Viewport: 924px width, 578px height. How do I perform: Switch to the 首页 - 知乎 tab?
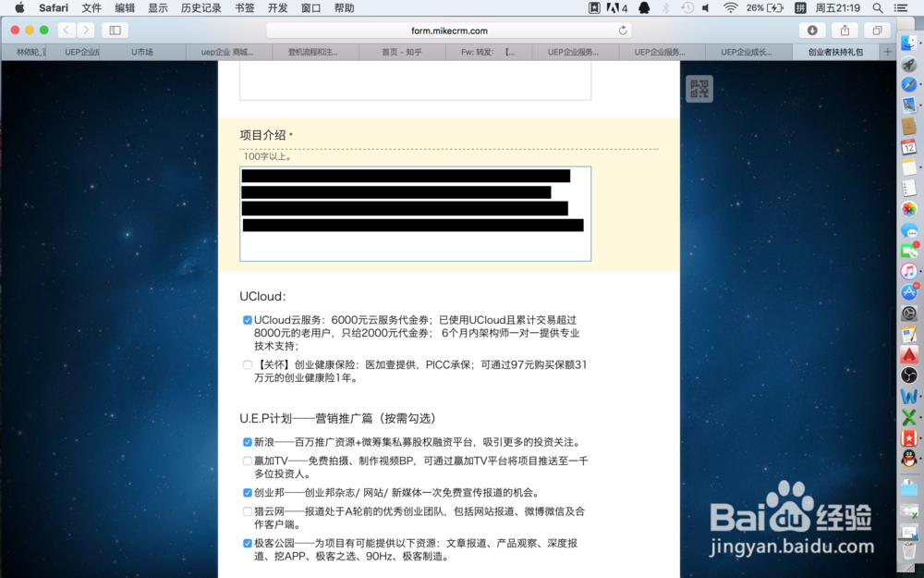pyautogui.click(x=402, y=52)
